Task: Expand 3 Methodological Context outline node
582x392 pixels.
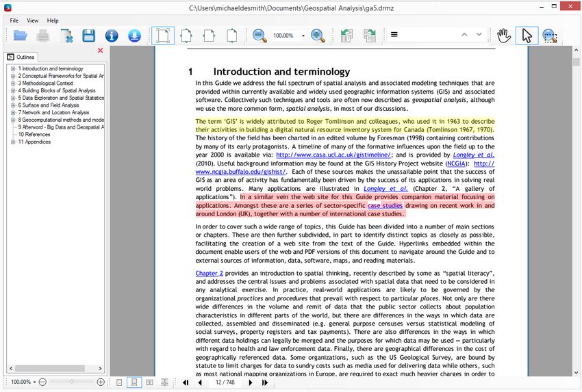Action: pos(13,83)
